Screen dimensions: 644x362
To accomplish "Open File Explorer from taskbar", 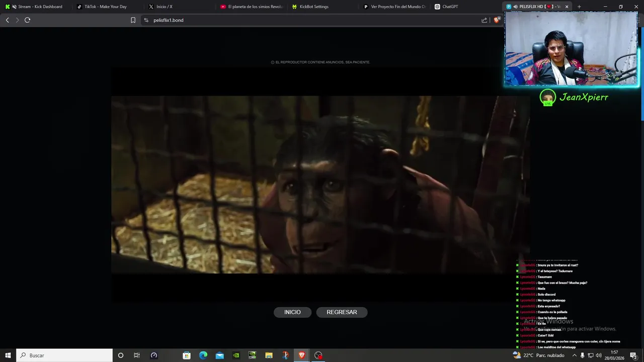I will [x=269, y=355].
